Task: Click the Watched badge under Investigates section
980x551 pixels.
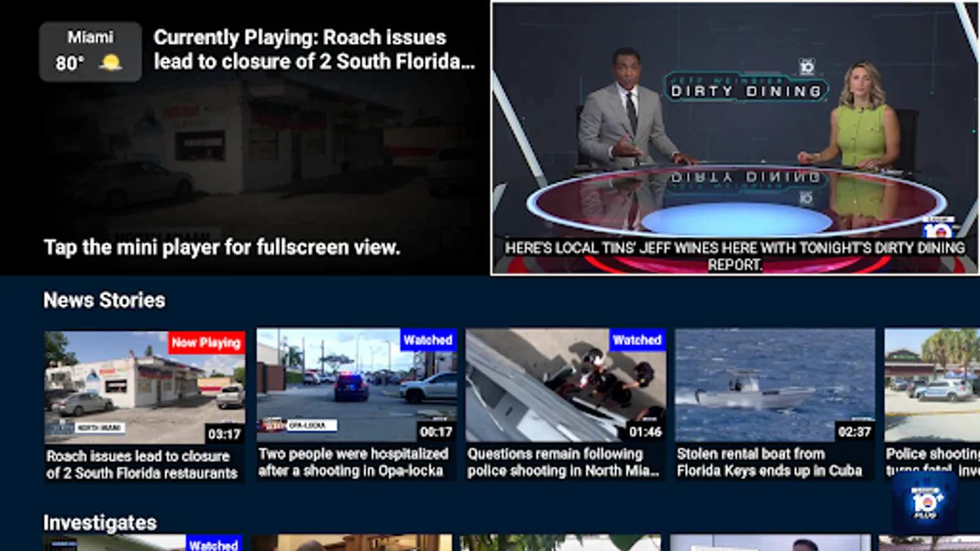Action: tap(213, 544)
